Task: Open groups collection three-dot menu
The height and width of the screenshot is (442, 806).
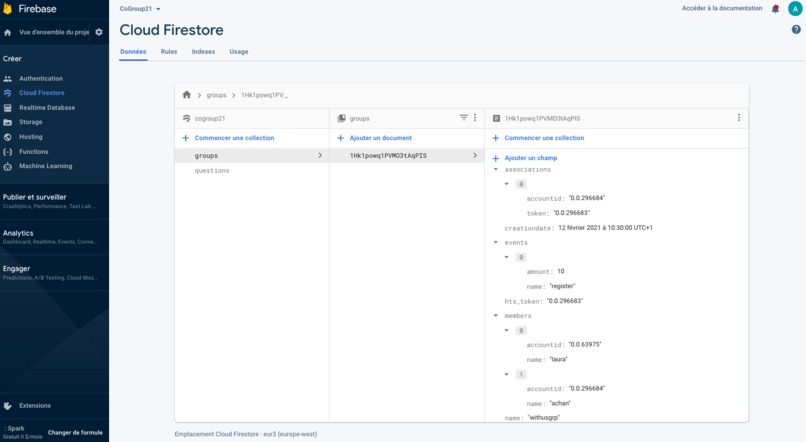Action: 475,118
